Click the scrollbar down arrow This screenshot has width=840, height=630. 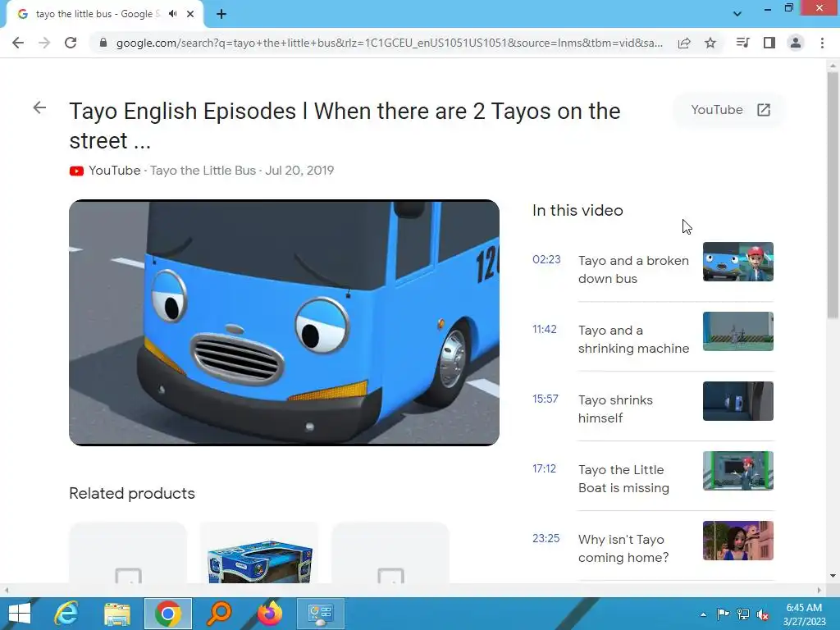click(833, 576)
